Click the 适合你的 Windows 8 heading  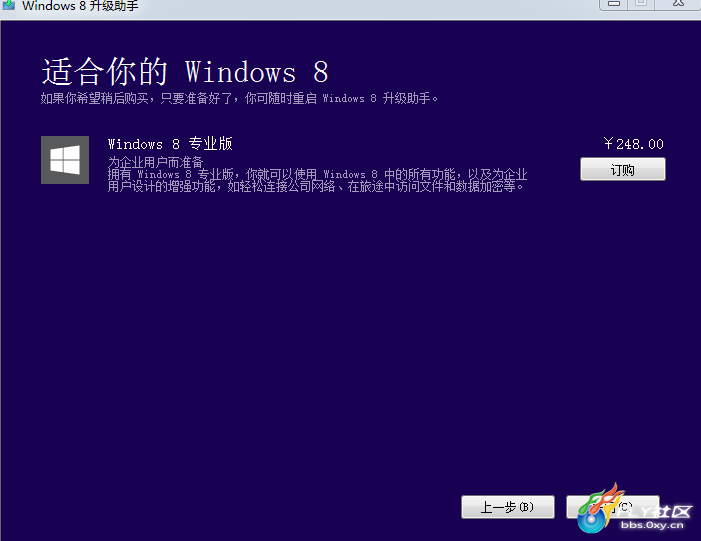[x=185, y=72]
